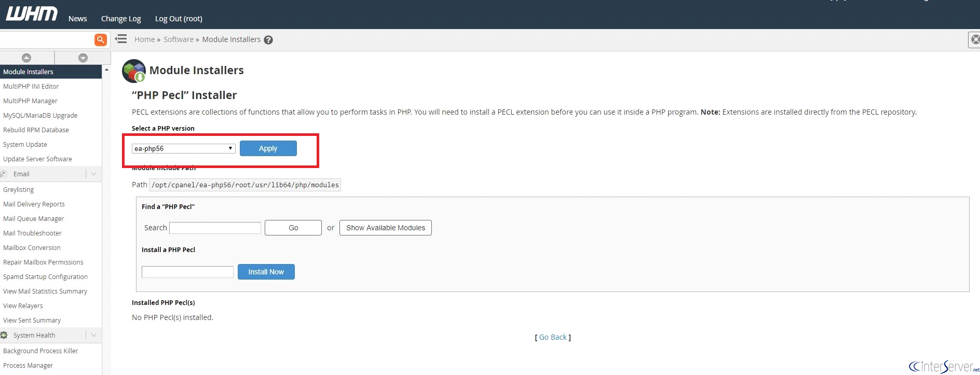The image size is (980, 375).
Task: Open the PHP version dropdown showing ea-php56
Action: [x=183, y=148]
